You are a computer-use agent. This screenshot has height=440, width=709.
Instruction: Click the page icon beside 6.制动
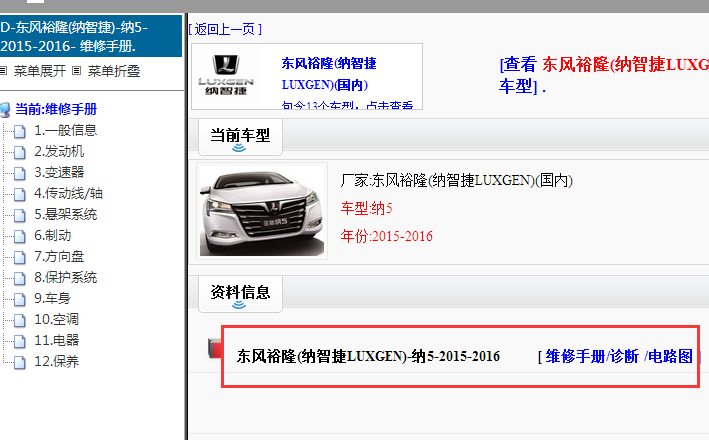(x=19, y=237)
